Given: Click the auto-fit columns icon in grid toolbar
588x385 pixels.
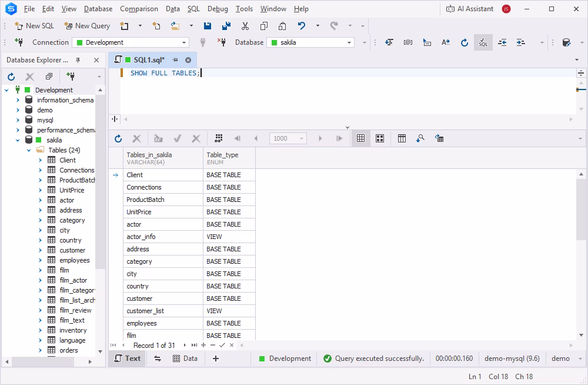Looking at the screenshot, I should click(x=218, y=138).
